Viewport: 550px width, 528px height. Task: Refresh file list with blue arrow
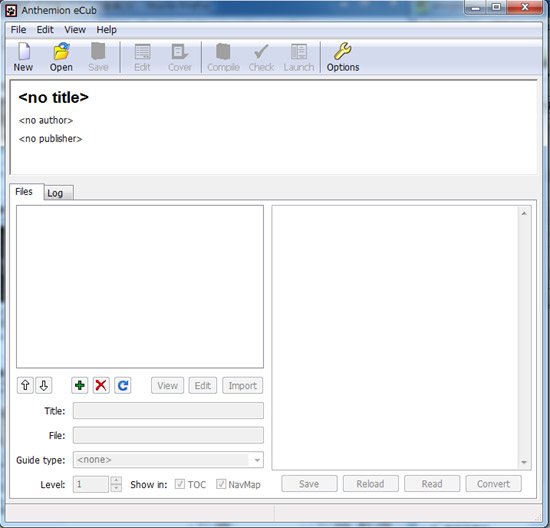123,386
